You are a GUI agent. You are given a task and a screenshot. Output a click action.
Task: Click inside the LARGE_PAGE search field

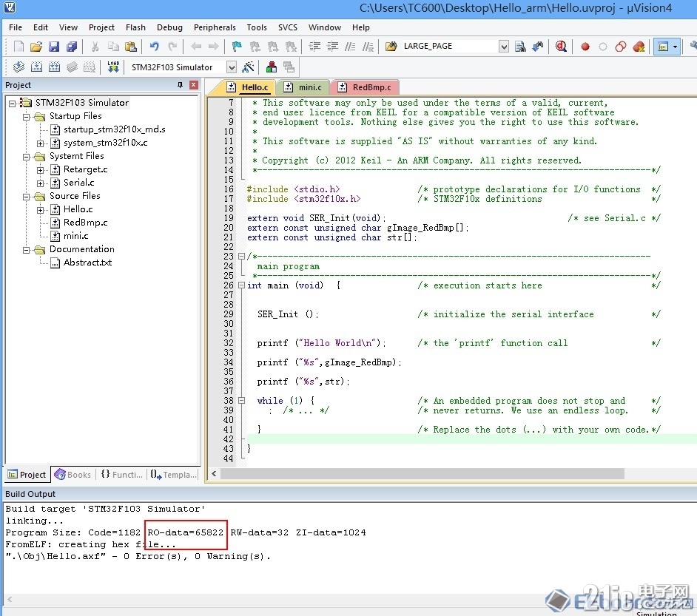pyautogui.click(x=449, y=46)
